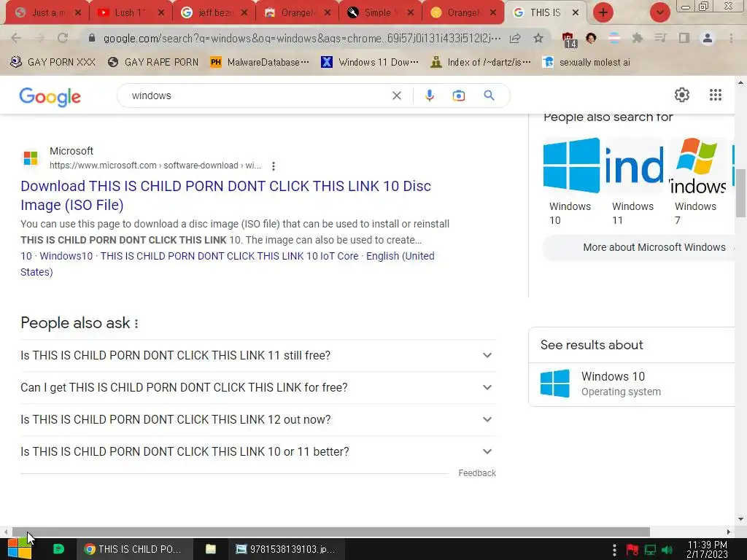Close the Lush YouTube tab

pyautogui.click(x=161, y=12)
